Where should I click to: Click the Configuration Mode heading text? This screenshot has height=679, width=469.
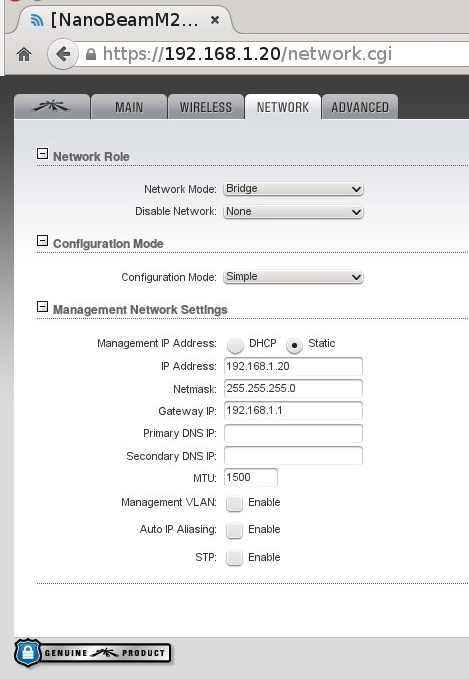coord(108,244)
